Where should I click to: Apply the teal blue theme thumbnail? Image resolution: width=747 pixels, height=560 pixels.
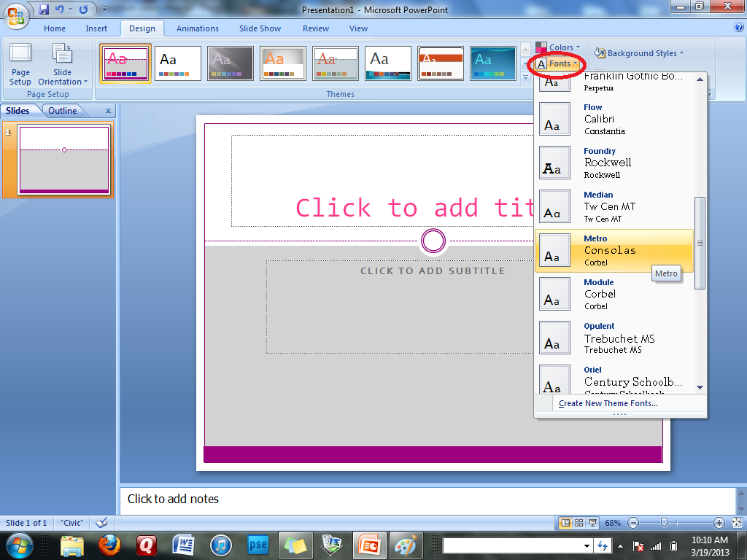(493, 63)
